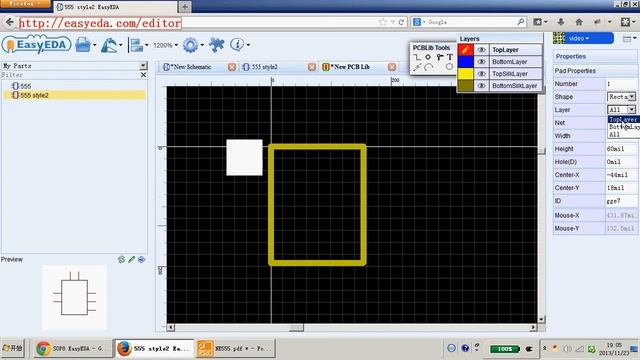Toggle BottomLayer visibility eye

point(481,62)
